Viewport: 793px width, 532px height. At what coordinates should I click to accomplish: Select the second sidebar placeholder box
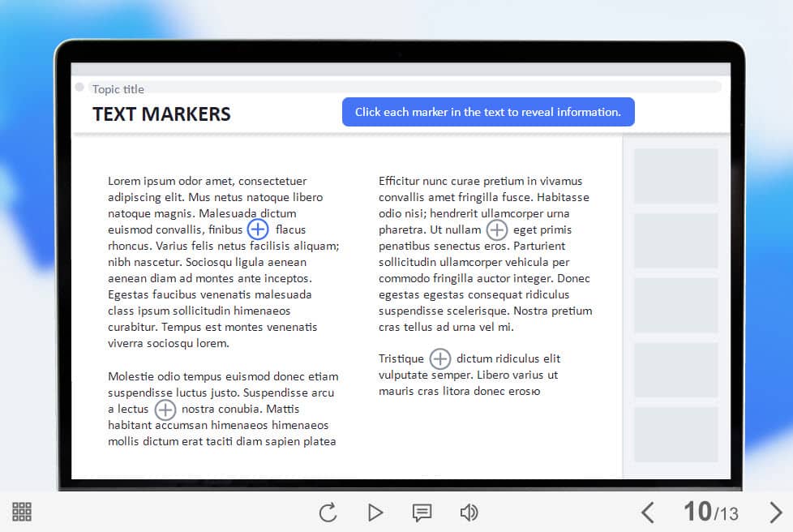click(675, 241)
